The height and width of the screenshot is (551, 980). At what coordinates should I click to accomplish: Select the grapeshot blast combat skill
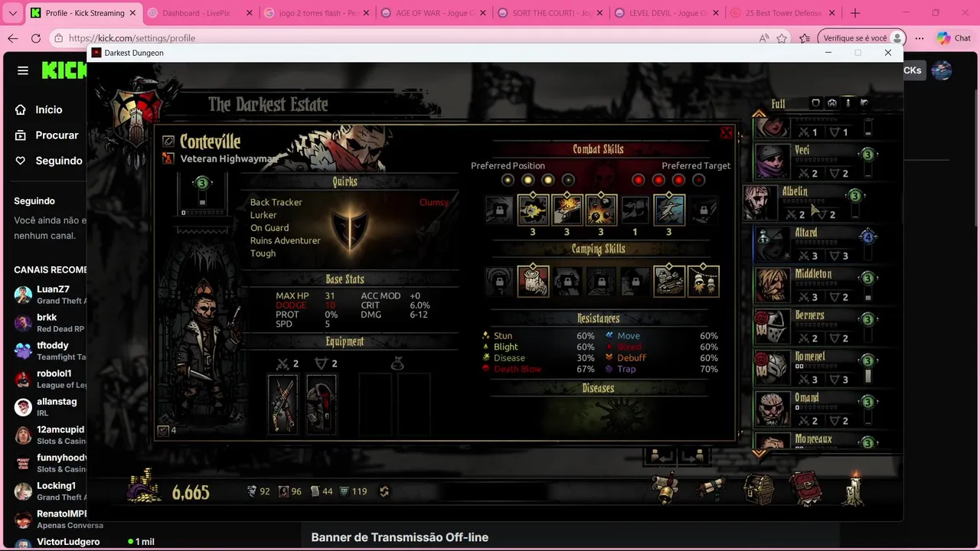point(600,210)
